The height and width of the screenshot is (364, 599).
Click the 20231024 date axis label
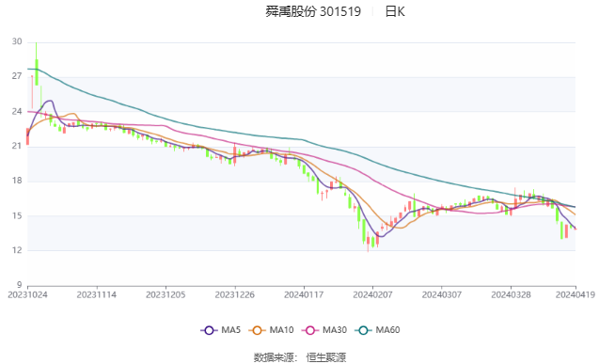[27, 294]
